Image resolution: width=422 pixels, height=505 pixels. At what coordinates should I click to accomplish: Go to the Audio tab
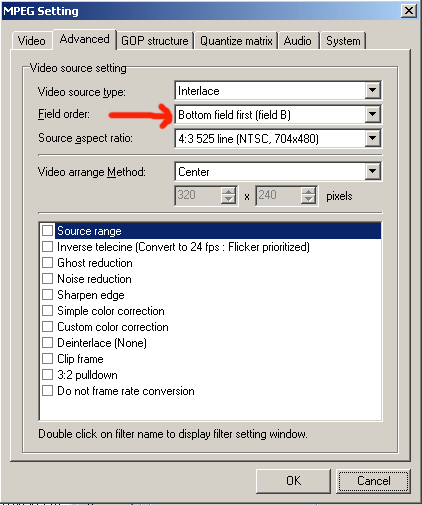(x=298, y=41)
